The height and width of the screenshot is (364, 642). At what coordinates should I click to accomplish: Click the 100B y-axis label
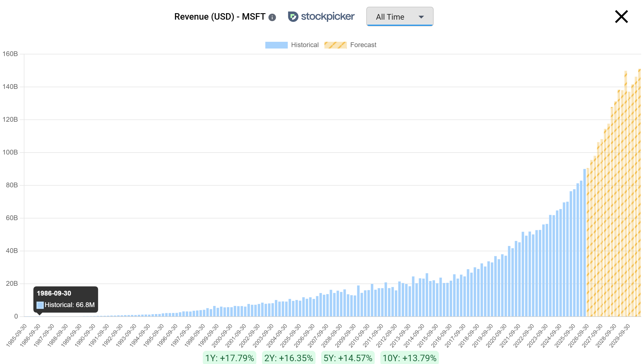click(x=10, y=152)
